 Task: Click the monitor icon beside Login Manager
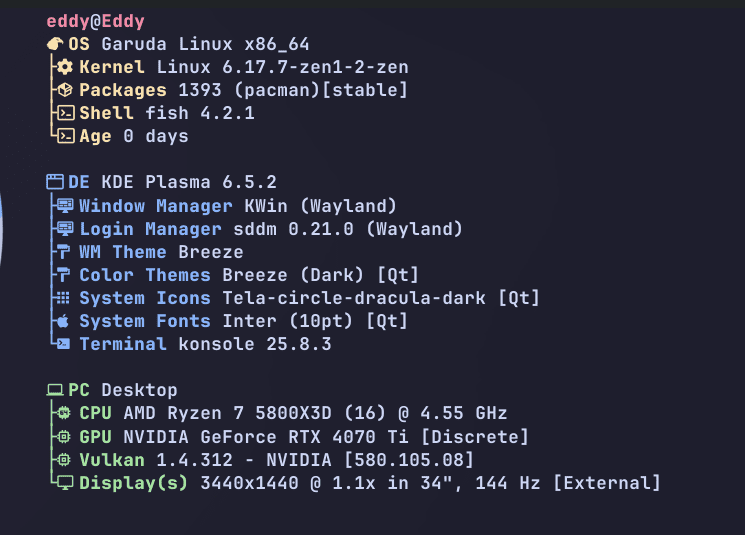click(65, 229)
